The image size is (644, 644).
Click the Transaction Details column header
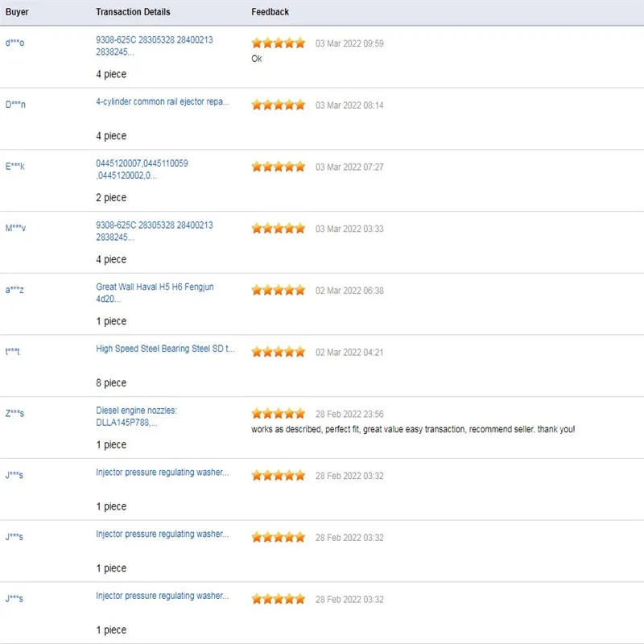(133, 12)
